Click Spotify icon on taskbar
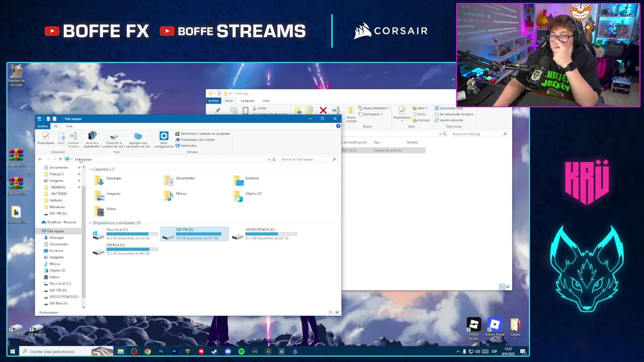644x362 pixels. pos(242,351)
